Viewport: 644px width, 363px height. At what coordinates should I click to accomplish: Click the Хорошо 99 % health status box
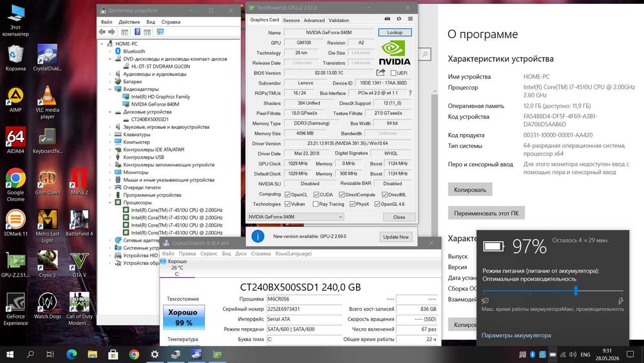pyautogui.click(x=184, y=317)
